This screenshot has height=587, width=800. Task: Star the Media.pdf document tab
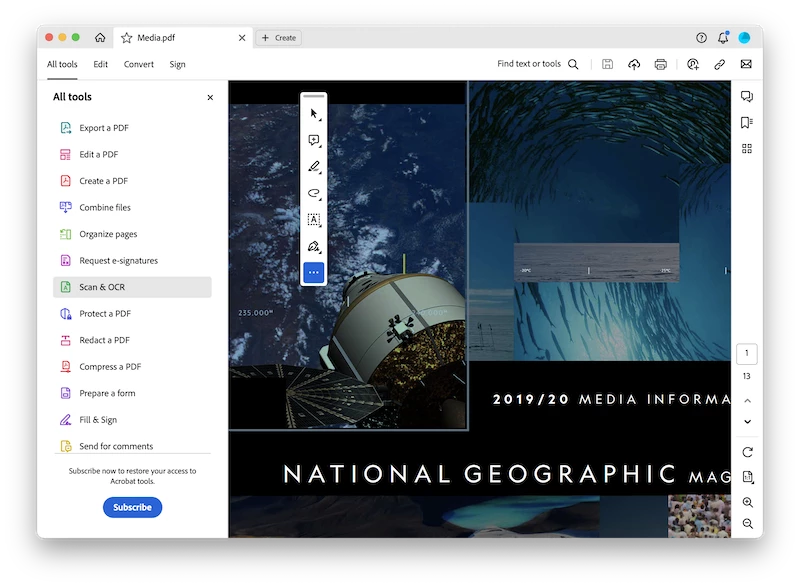[x=127, y=38]
